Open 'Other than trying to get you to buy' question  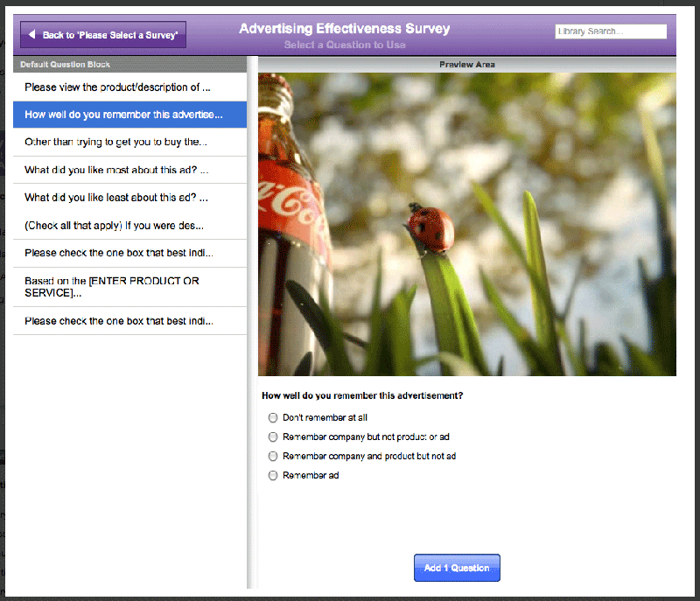pos(129,143)
